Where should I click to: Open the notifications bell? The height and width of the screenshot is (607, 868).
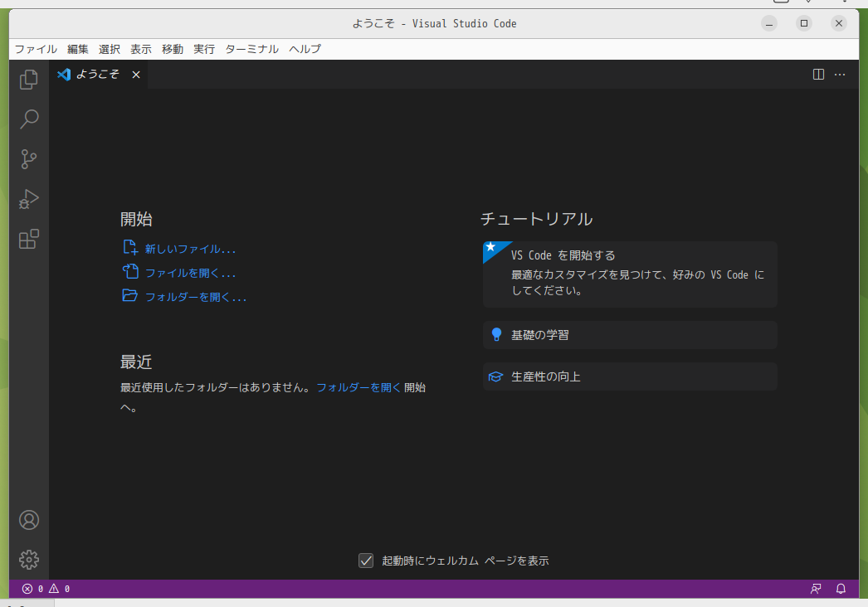(841, 589)
